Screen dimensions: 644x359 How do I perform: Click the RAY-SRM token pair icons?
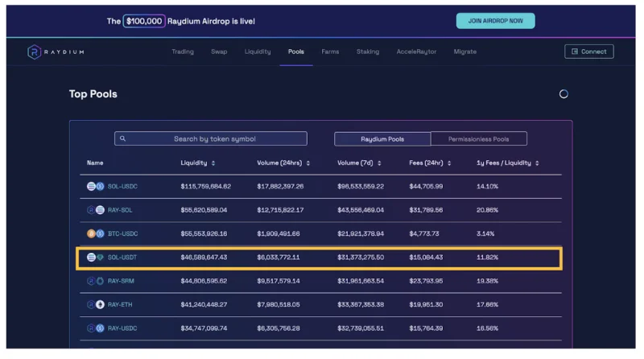(x=95, y=281)
